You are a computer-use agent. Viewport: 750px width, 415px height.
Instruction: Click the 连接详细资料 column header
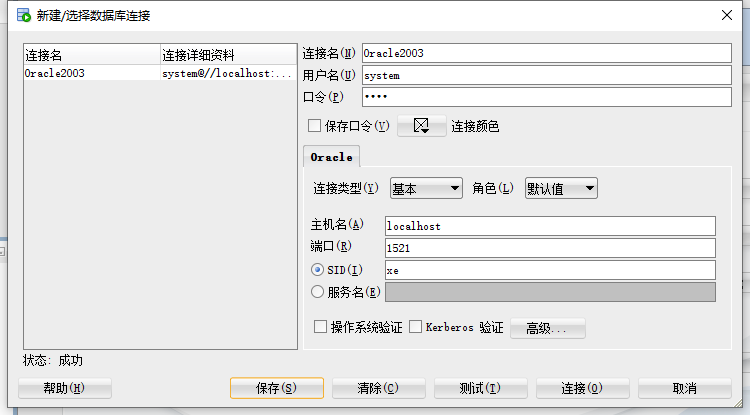[x=229, y=55]
